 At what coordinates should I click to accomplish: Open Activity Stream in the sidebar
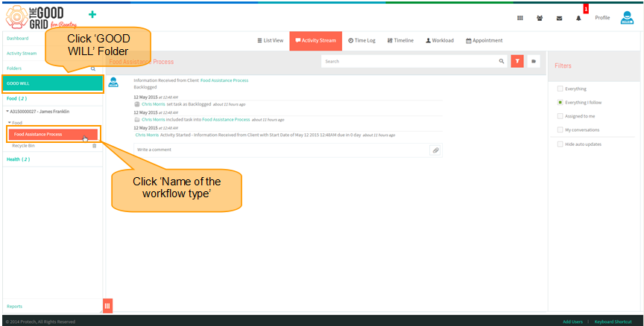click(22, 54)
